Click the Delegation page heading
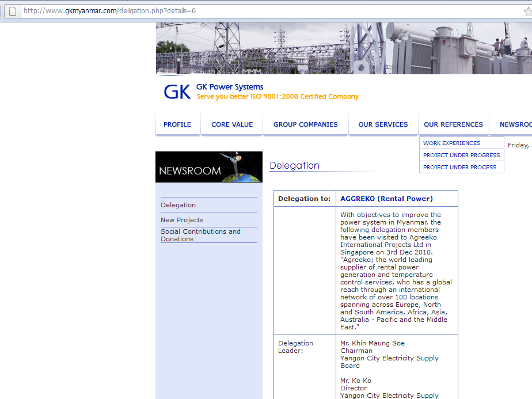The image size is (532, 399). click(x=294, y=166)
